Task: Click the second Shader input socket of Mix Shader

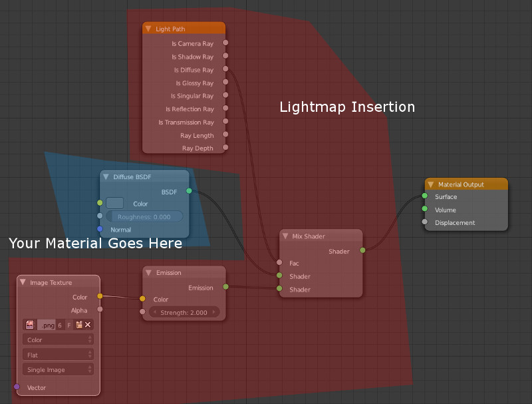Action: 279,289
